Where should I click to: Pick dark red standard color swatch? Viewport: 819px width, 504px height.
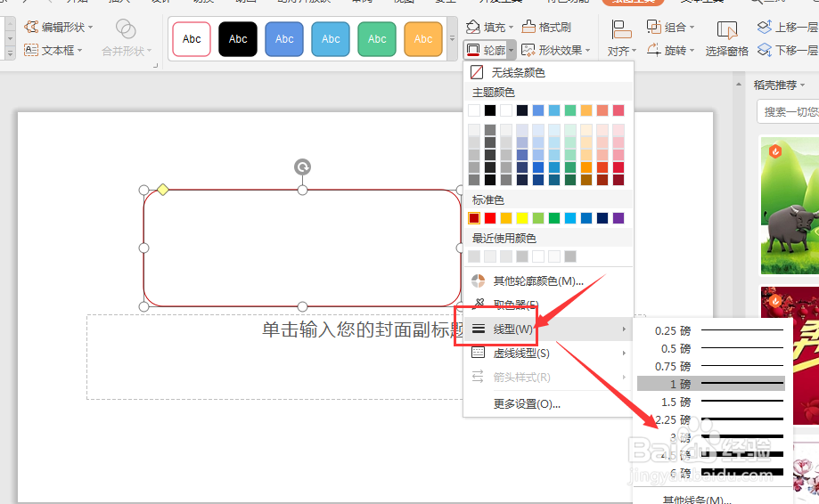coord(474,217)
